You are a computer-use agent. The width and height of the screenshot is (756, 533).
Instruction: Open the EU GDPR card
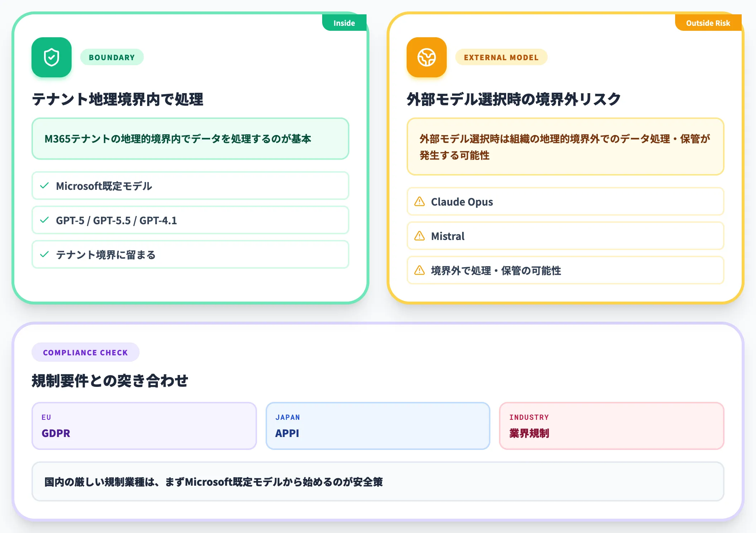pos(144,426)
